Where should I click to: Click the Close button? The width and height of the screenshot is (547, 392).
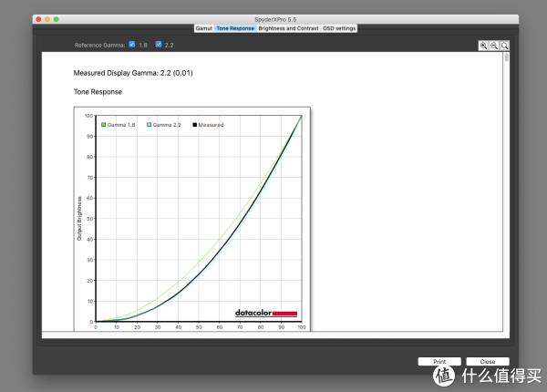[488, 361]
